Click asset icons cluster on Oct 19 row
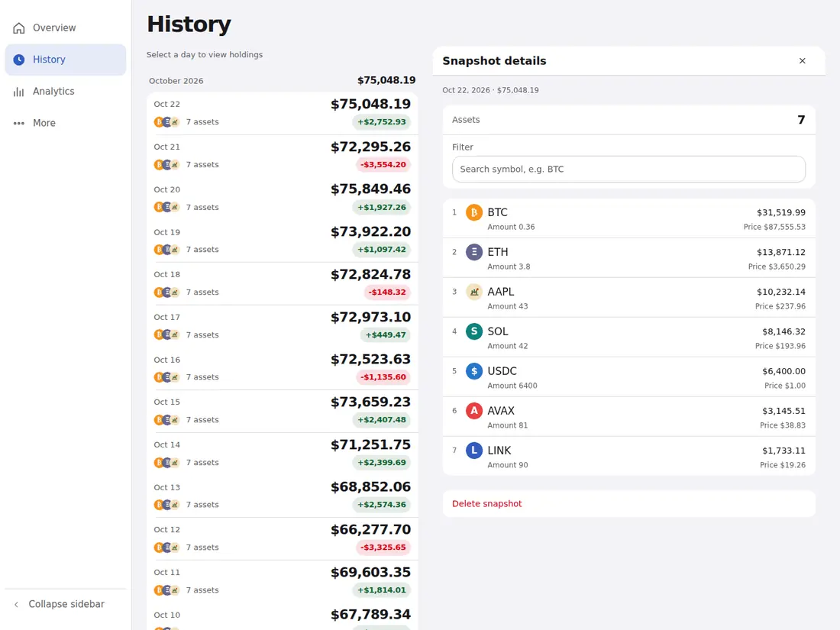This screenshot has width=840, height=630. pyautogui.click(x=167, y=250)
